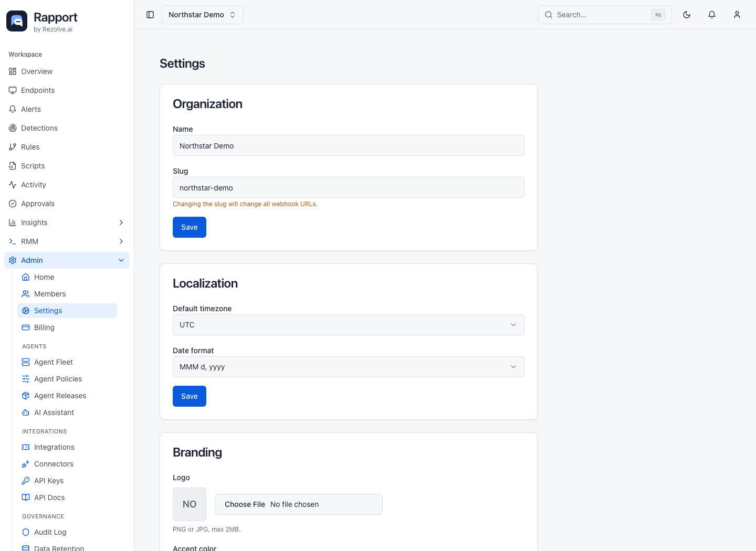The width and height of the screenshot is (756, 551).
Task: Focus the Search box
Action: tap(605, 15)
